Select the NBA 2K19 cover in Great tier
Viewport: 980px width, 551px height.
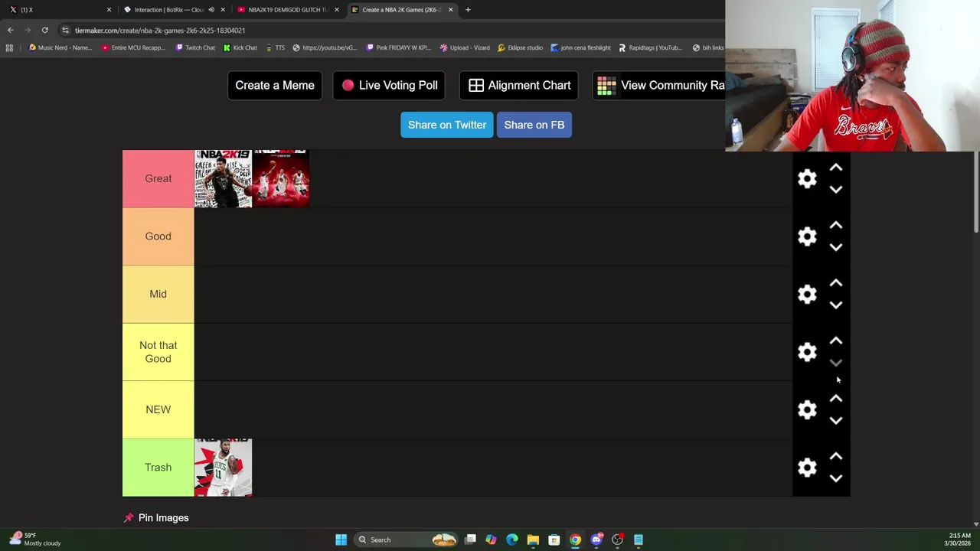click(223, 178)
